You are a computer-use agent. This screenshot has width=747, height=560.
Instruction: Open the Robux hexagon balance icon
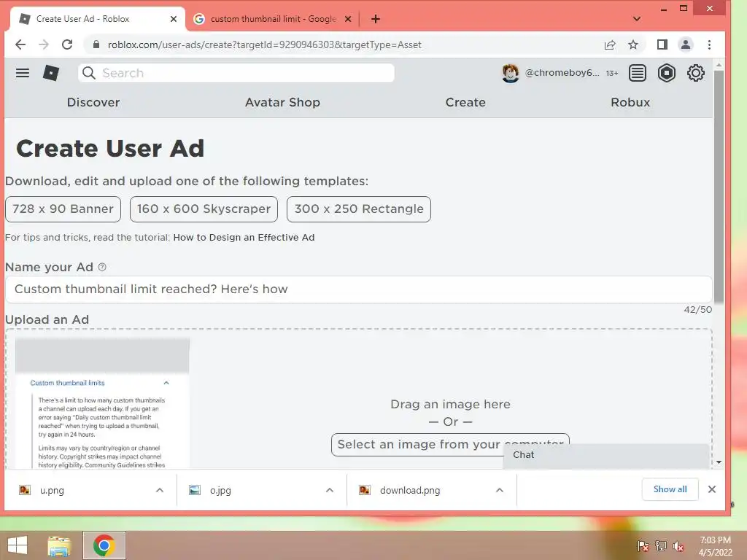pos(667,73)
